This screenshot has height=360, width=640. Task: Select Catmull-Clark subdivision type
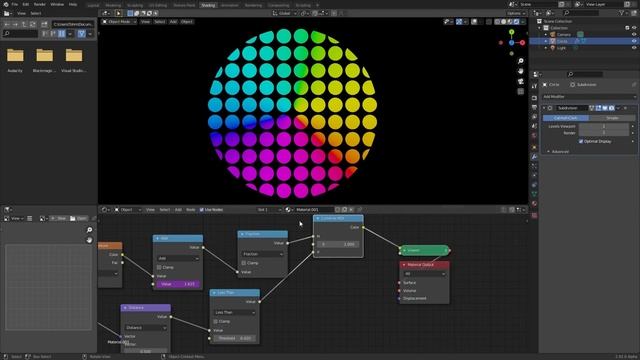(x=566, y=118)
